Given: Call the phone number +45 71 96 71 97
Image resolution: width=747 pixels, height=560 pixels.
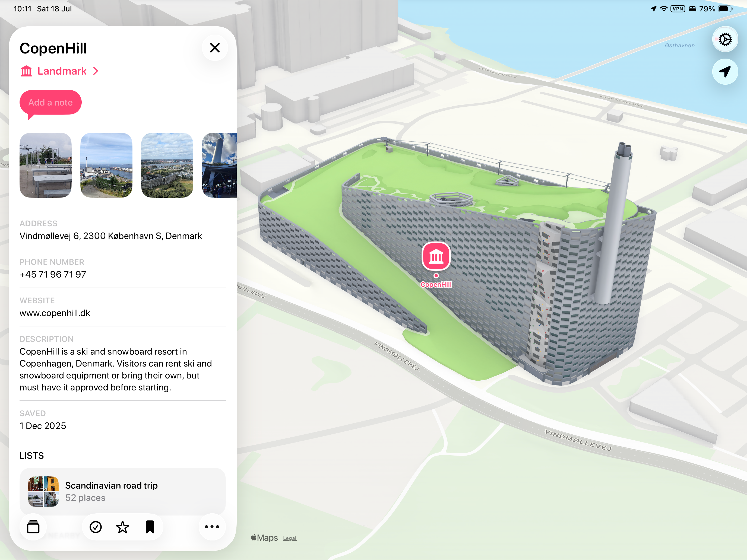Looking at the screenshot, I should tap(53, 274).
